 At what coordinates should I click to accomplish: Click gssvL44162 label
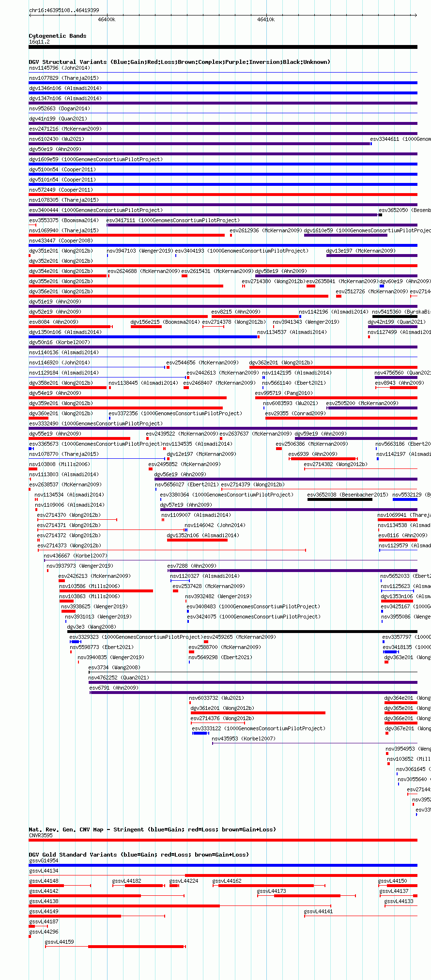[x=227, y=881]
